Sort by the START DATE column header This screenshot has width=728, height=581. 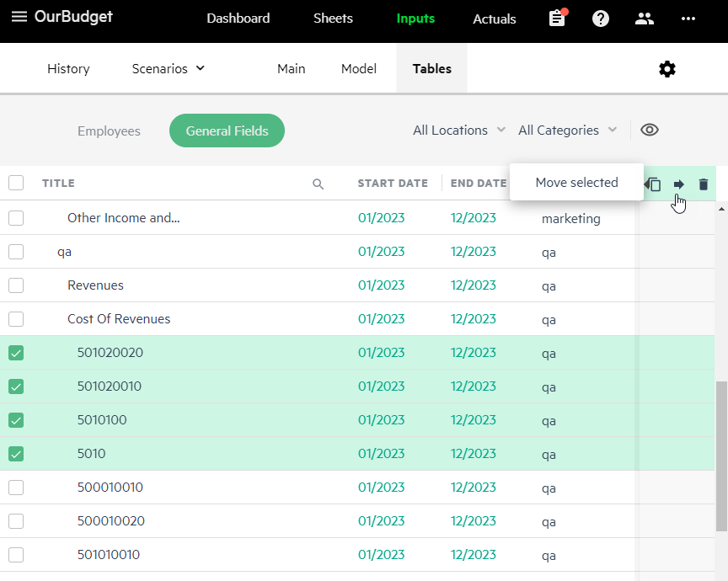[x=393, y=184]
